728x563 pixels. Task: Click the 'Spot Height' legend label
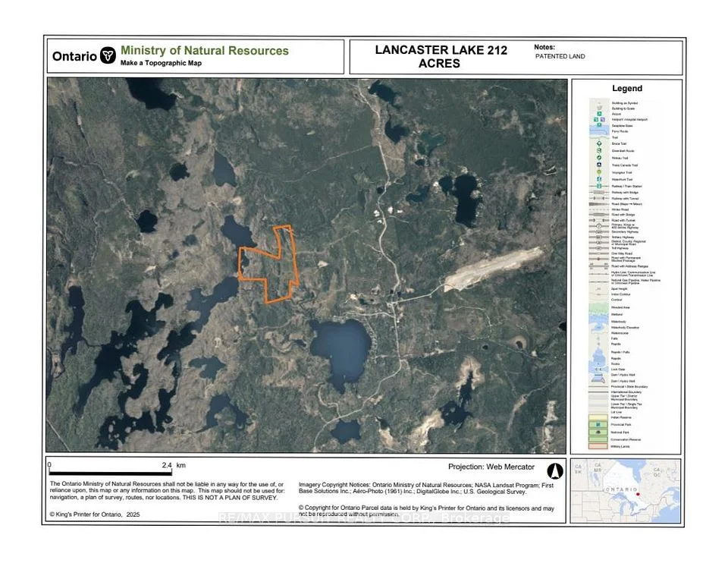click(x=620, y=289)
